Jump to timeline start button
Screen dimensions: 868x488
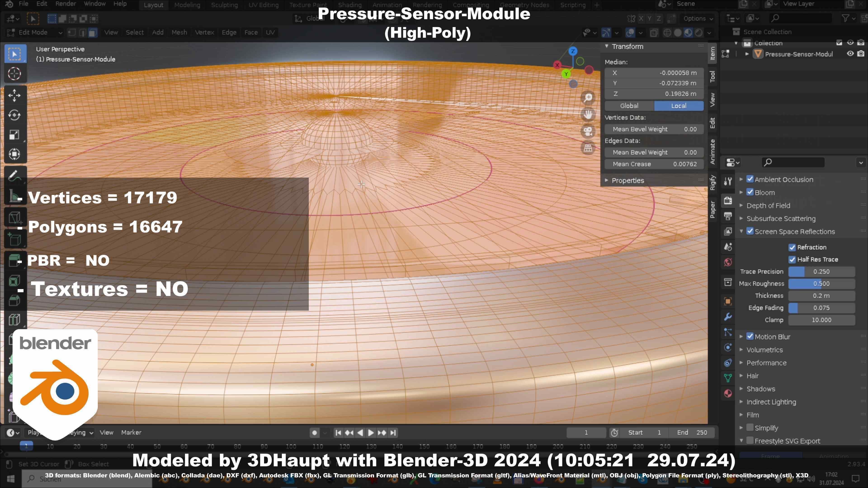[338, 433]
